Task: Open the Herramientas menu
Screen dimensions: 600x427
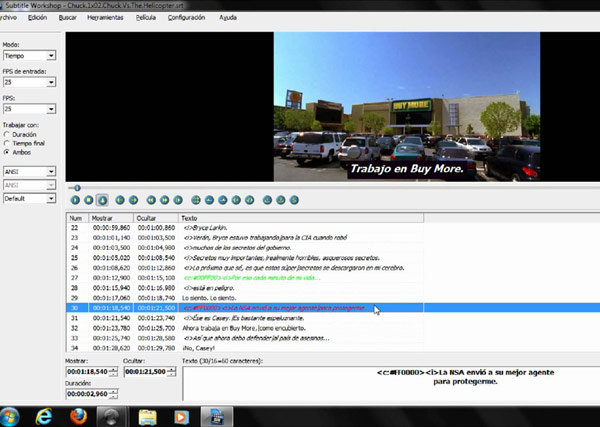Action: (105, 18)
